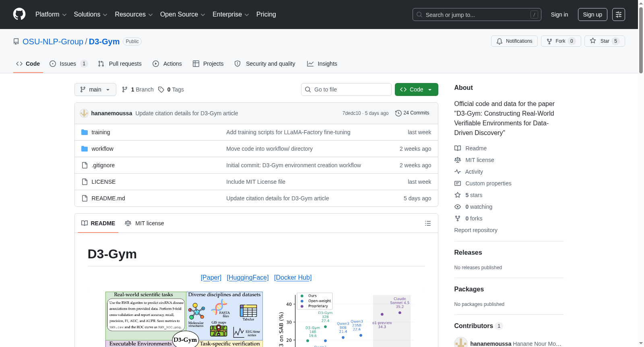Open the [HuggingFace] link in README
This screenshot has width=644, height=347.
click(x=248, y=277)
